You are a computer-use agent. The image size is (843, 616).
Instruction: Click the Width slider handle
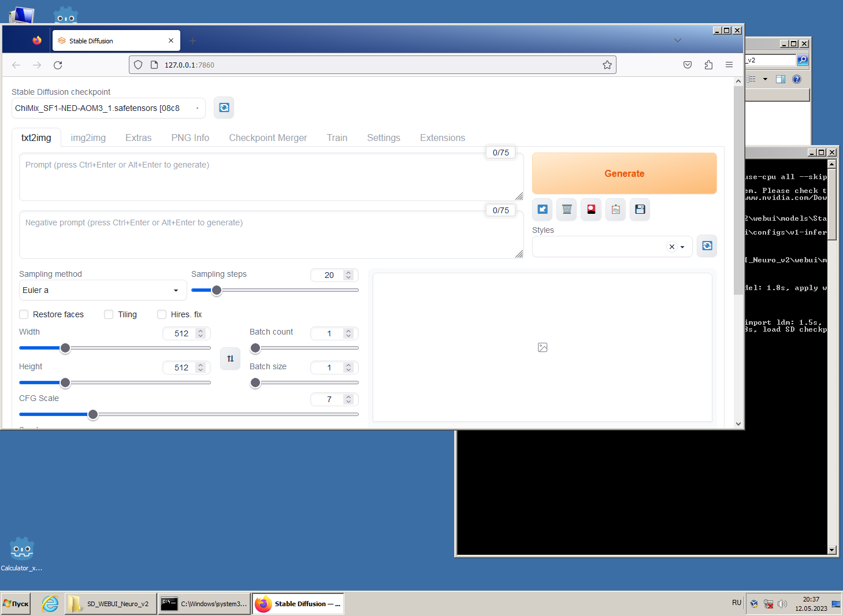[x=65, y=348]
